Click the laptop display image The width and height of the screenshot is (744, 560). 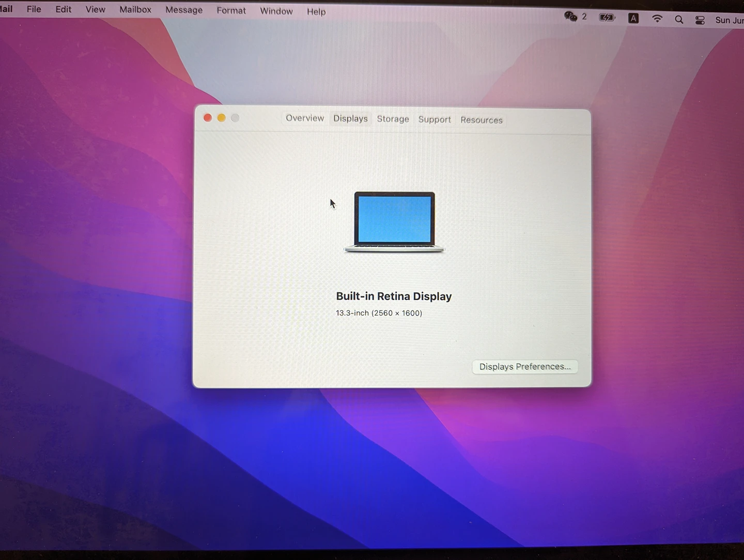[x=394, y=222]
